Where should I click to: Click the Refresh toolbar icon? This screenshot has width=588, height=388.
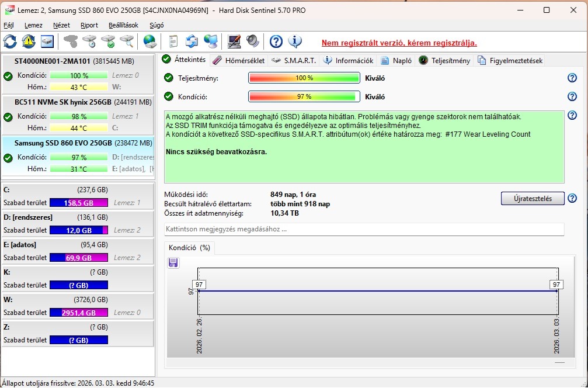coord(10,41)
